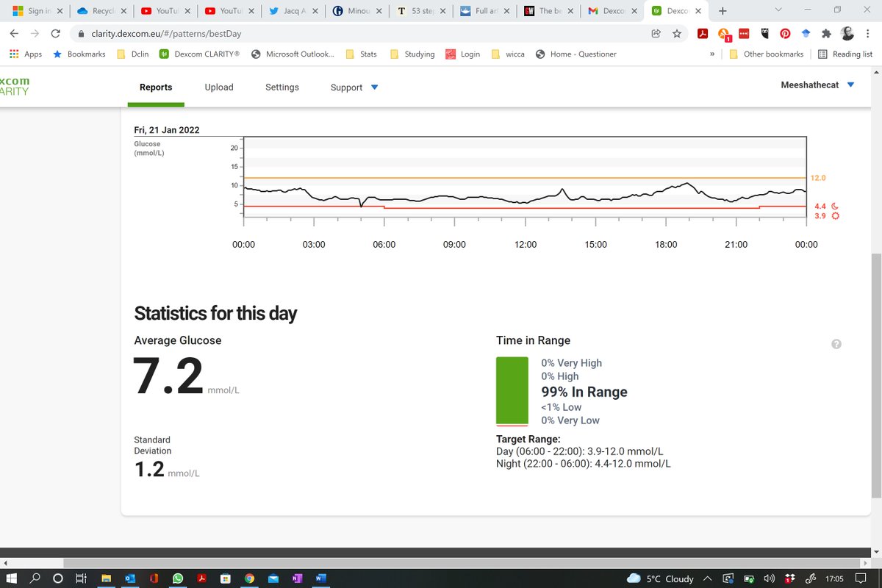The height and width of the screenshot is (588, 882).
Task: Open the Pinterest browser extension
Action: point(785,34)
